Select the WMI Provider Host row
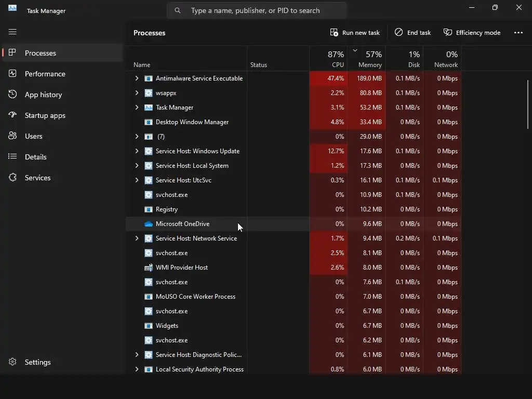Image resolution: width=532 pixels, height=399 pixels. [294, 268]
